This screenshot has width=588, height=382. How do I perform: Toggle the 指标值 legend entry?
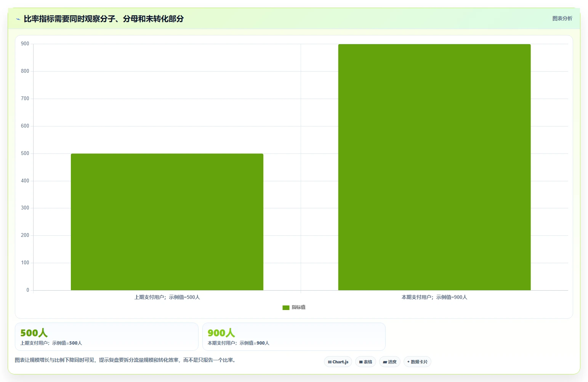(294, 307)
